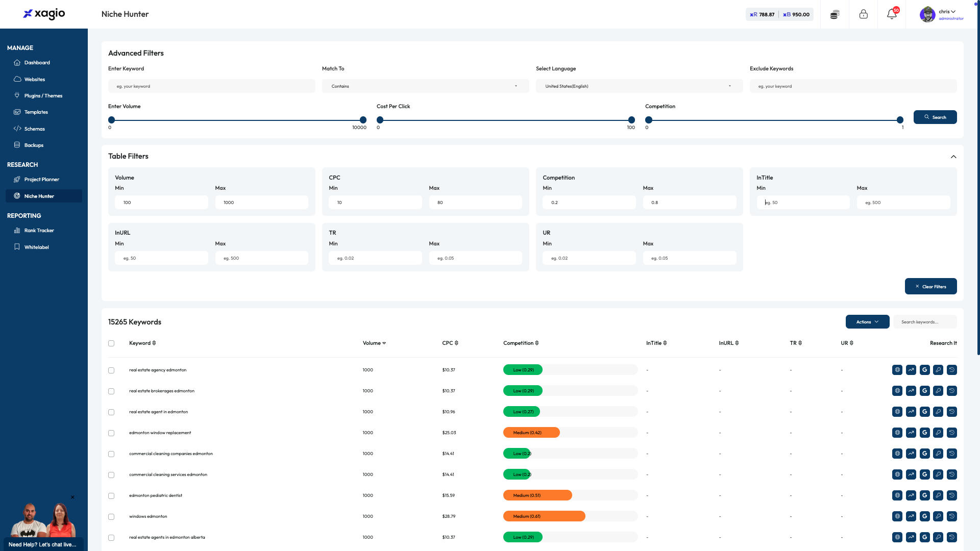This screenshot has height=551, width=980.
Task: Open the Select Language dropdown
Action: pyautogui.click(x=639, y=86)
